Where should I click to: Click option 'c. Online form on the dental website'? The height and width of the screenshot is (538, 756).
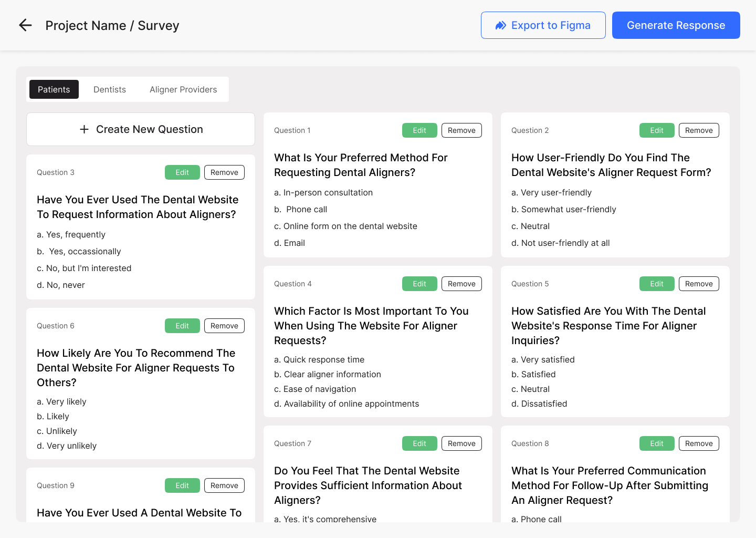[345, 226]
